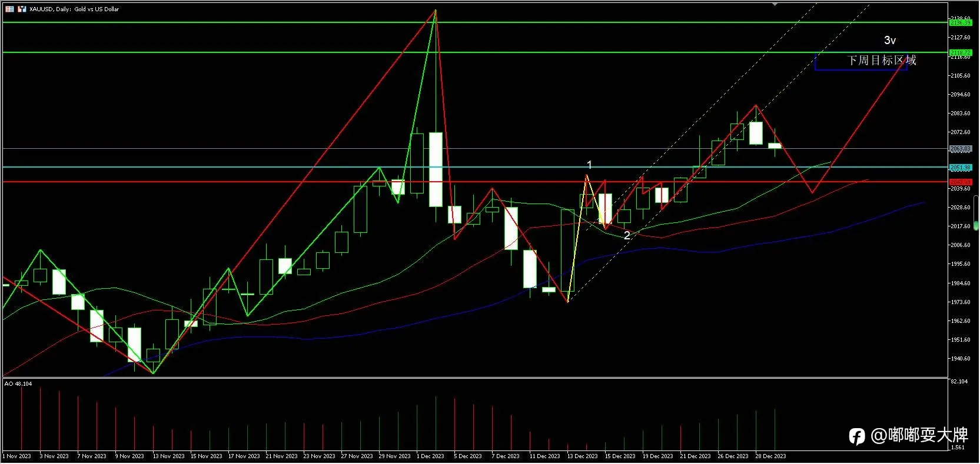Click the chart shift triangle marker at top
The height and width of the screenshot is (464, 980).
(775, 4)
